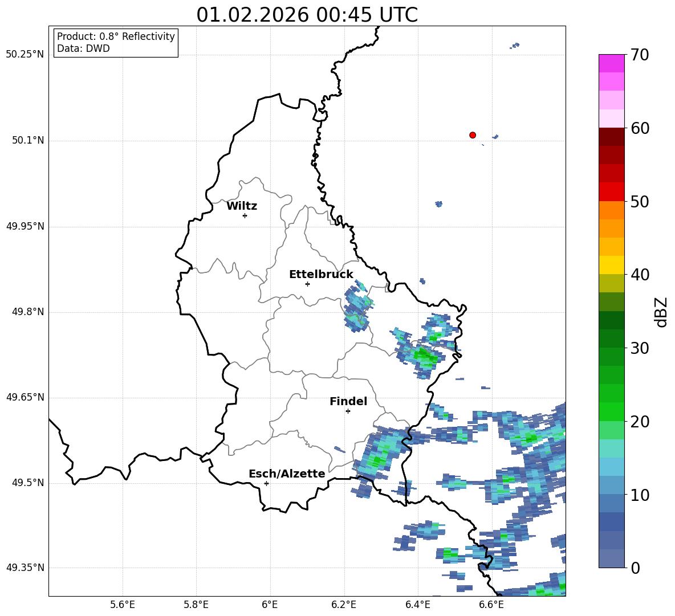Viewport: 675px width, 616px height.
Task: Click the cross marker below Findel
Action: pyautogui.click(x=348, y=411)
